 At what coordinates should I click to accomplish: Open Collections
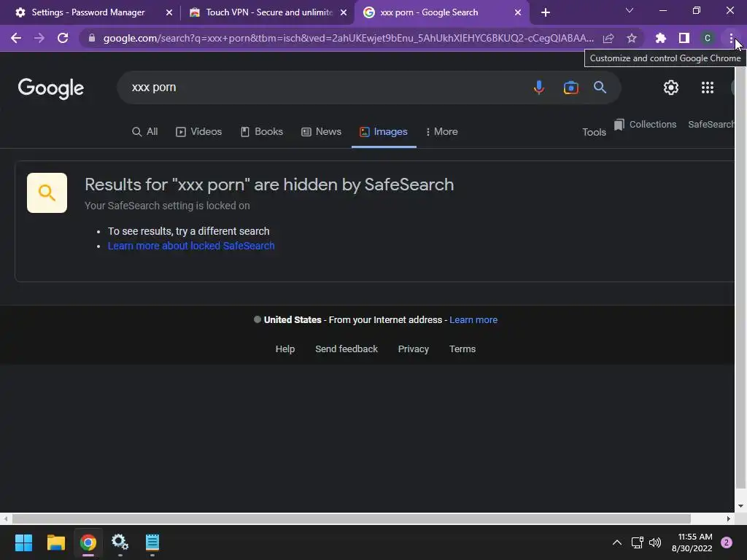(x=646, y=125)
